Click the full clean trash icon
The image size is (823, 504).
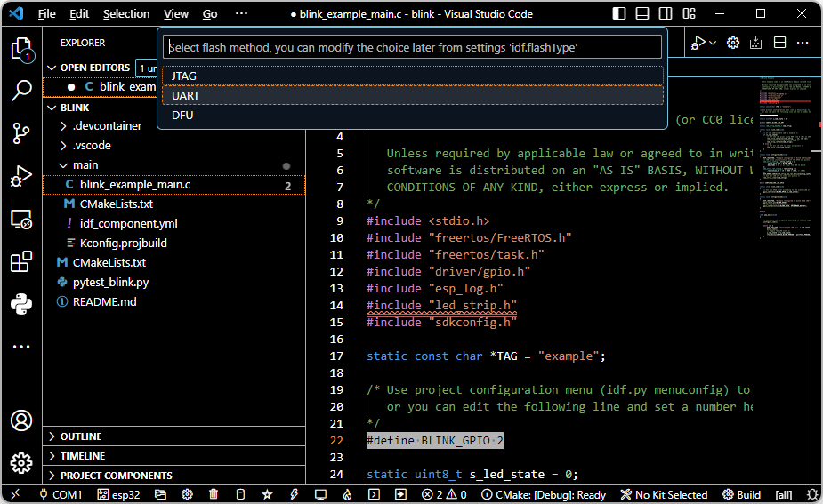coord(214,494)
